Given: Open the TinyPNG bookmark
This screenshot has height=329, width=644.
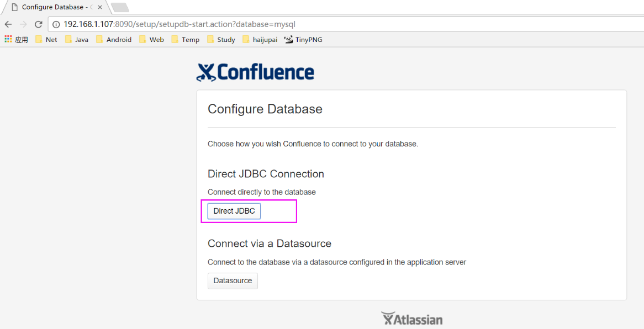Looking at the screenshot, I should 304,39.
